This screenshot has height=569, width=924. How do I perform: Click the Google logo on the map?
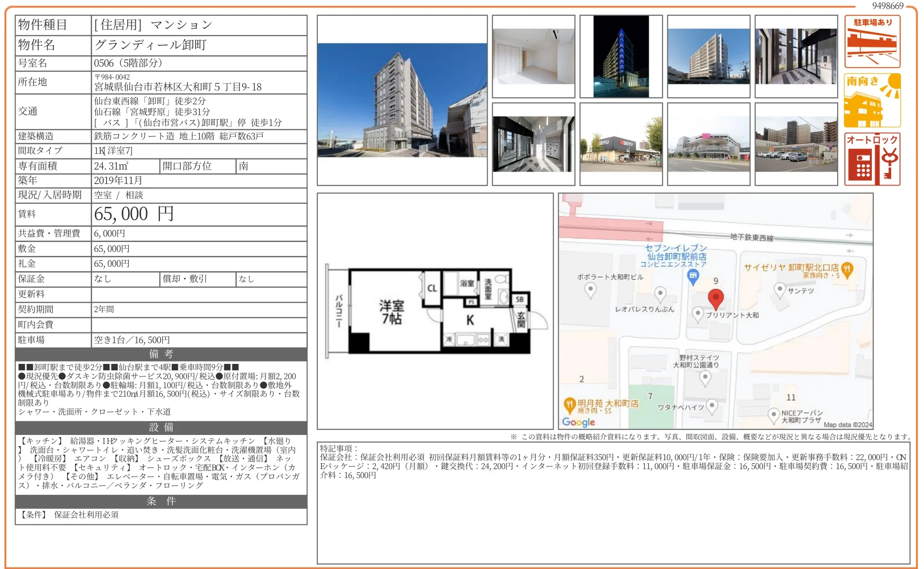click(578, 422)
